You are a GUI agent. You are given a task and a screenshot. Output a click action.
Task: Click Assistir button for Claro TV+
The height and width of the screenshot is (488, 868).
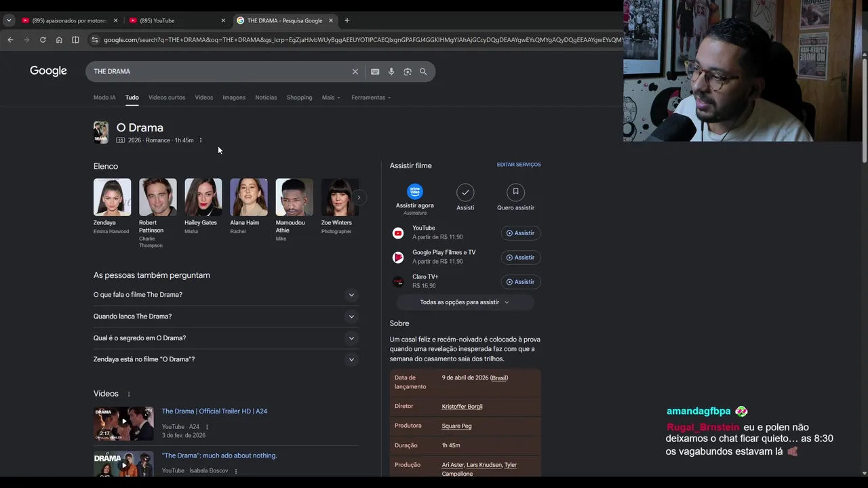pyautogui.click(x=521, y=282)
